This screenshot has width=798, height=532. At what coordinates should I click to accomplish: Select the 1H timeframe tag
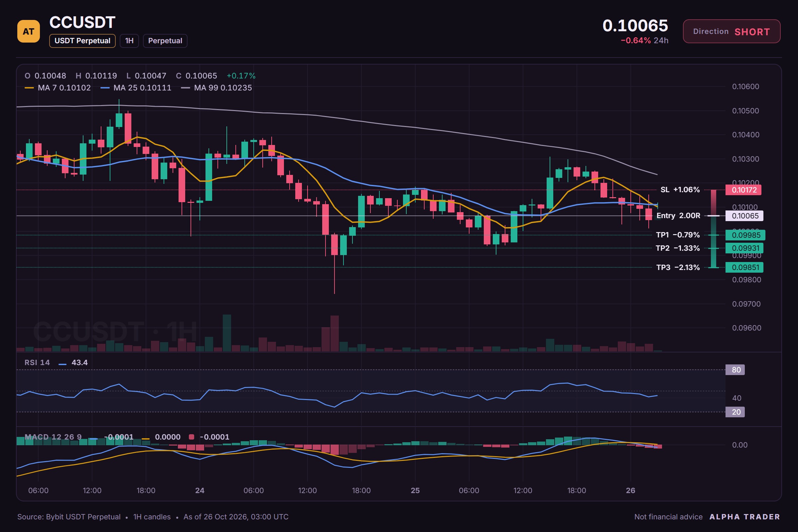(x=129, y=41)
